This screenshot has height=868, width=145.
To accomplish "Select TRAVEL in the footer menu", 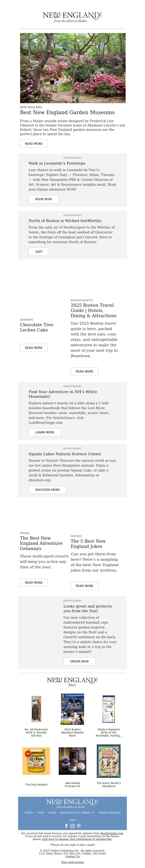I will 29,813.
